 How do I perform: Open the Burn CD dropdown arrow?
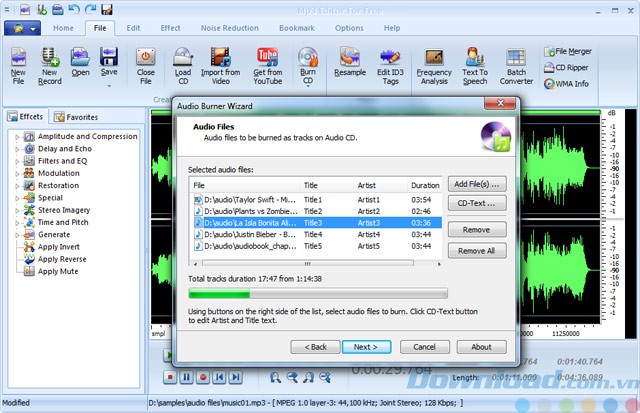[x=308, y=86]
